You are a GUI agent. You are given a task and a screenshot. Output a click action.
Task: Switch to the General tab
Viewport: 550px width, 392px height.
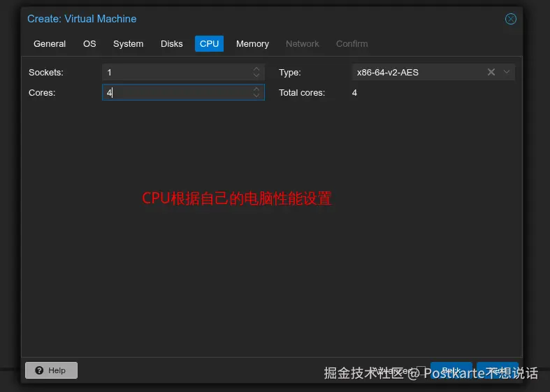pos(50,44)
